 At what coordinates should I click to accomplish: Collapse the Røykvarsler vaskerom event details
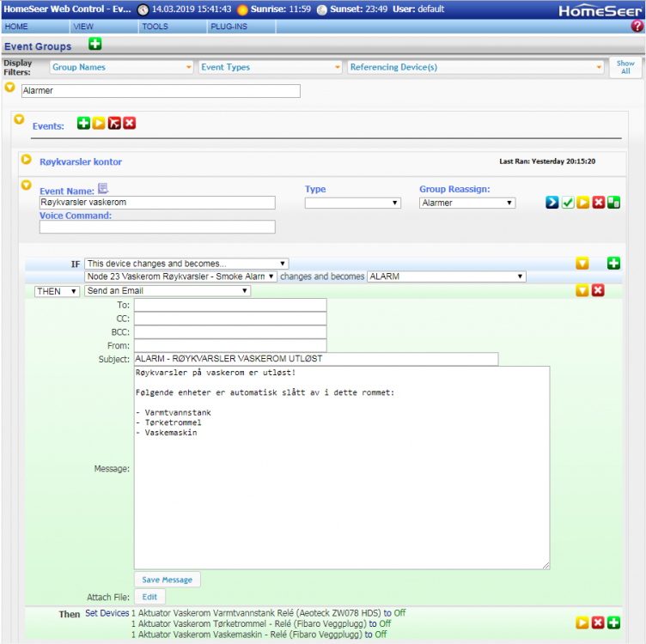26,185
